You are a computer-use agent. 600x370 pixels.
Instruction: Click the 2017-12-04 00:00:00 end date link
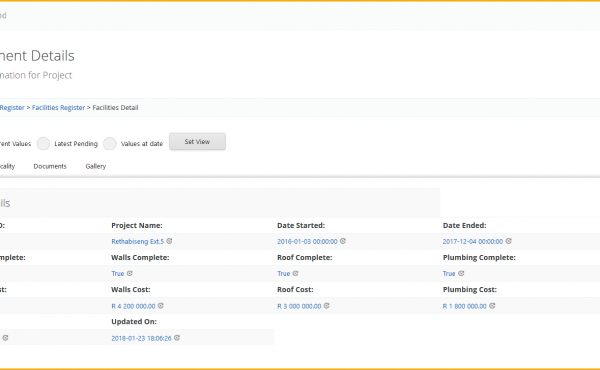pos(473,241)
